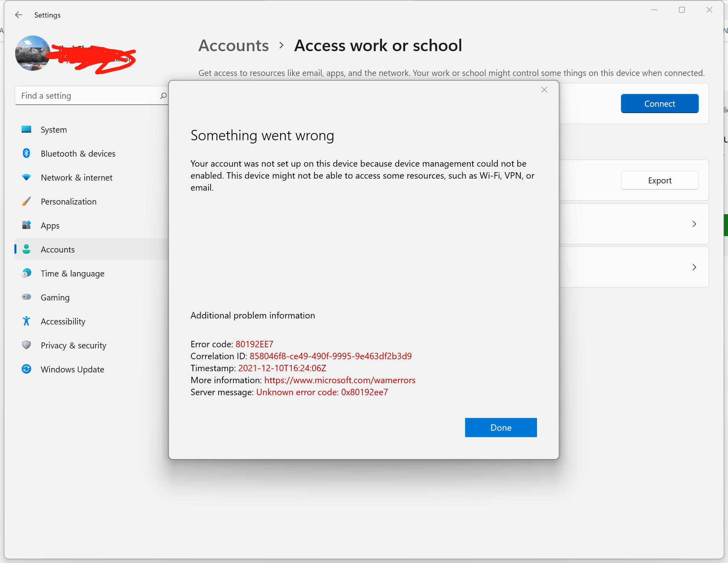
Task: Click the Correlation ID value
Action: point(331,356)
